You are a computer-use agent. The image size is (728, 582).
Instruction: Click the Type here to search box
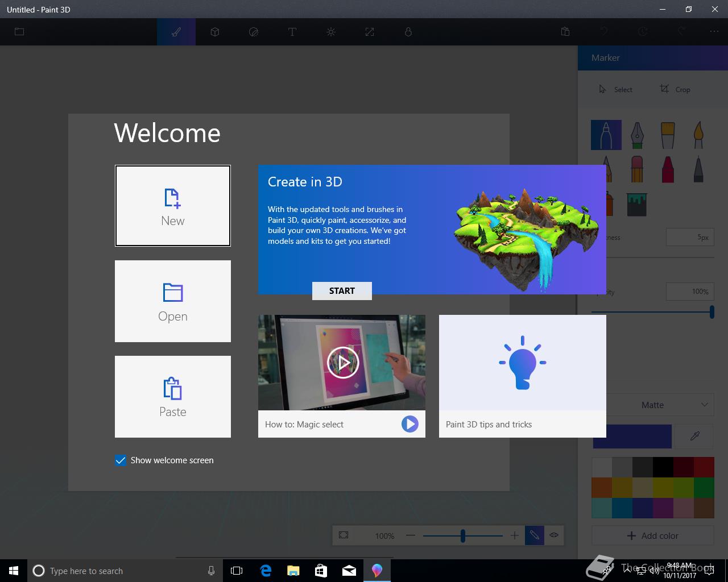(124, 571)
